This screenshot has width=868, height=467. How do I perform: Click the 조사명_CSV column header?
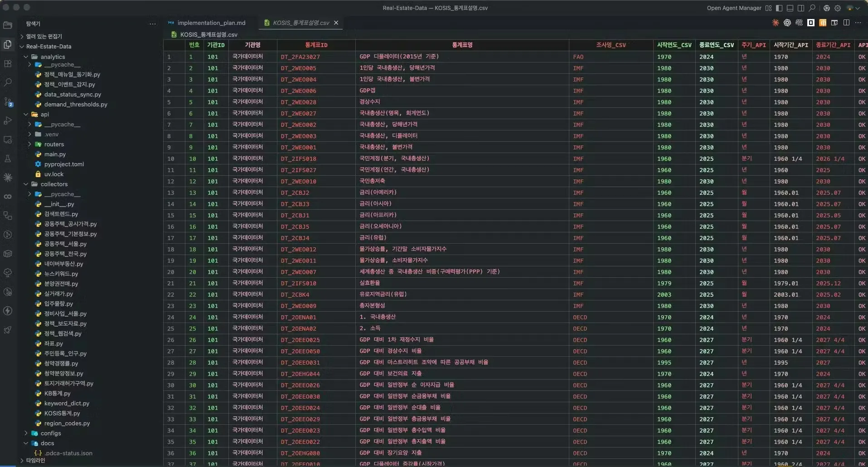[x=611, y=45]
